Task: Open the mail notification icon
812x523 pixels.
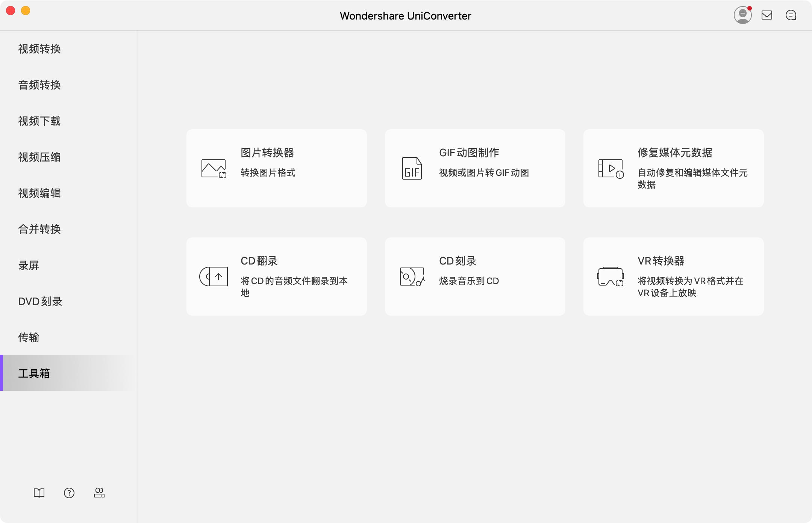Action: click(768, 15)
